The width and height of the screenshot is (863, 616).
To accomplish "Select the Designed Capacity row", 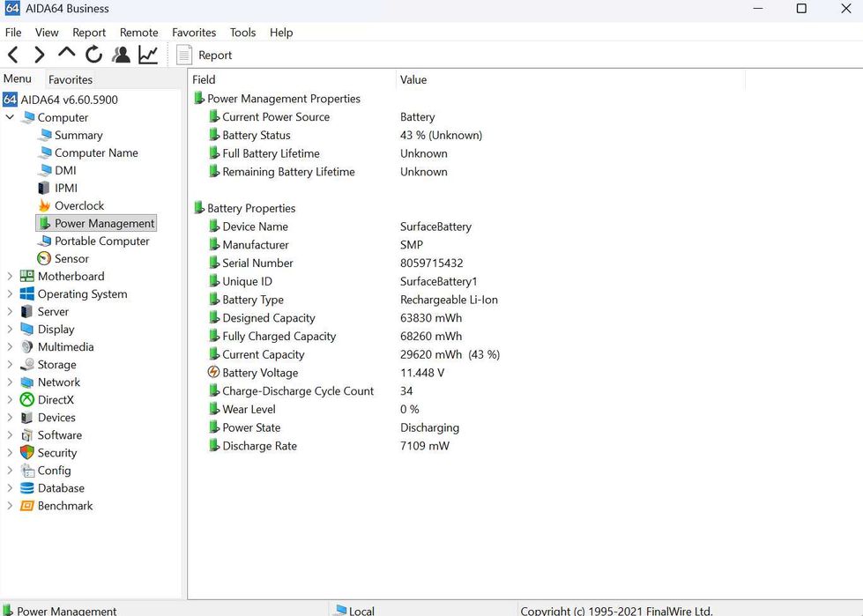I will click(x=335, y=318).
